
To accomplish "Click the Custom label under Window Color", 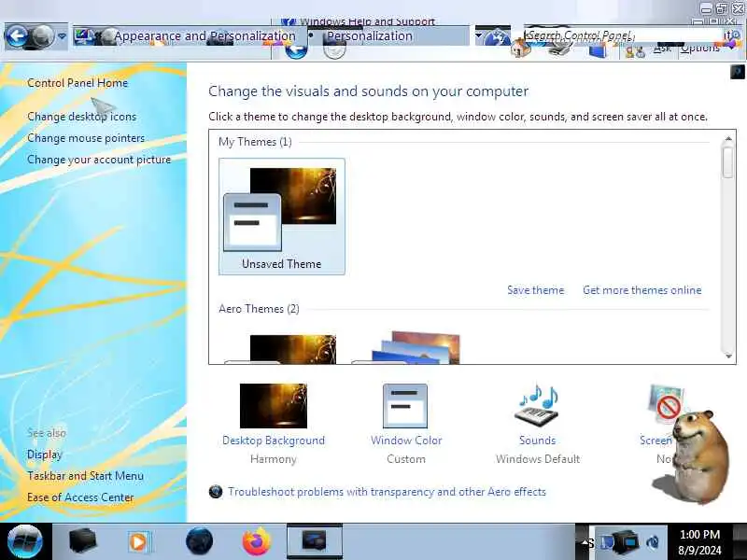I will [x=406, y=459].
